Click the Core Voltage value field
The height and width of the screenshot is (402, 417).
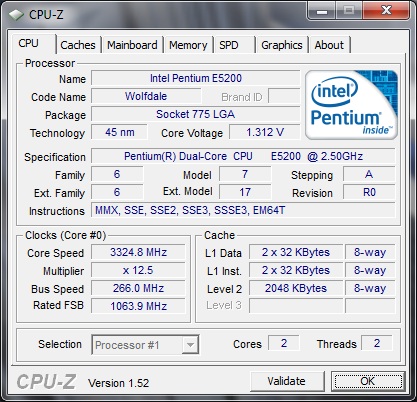tap(265, 132)
